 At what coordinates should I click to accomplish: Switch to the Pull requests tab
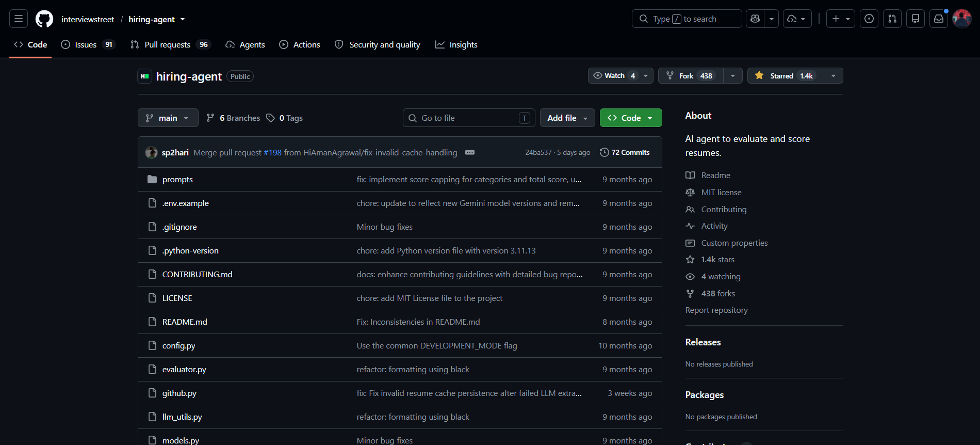pos(171,45)
